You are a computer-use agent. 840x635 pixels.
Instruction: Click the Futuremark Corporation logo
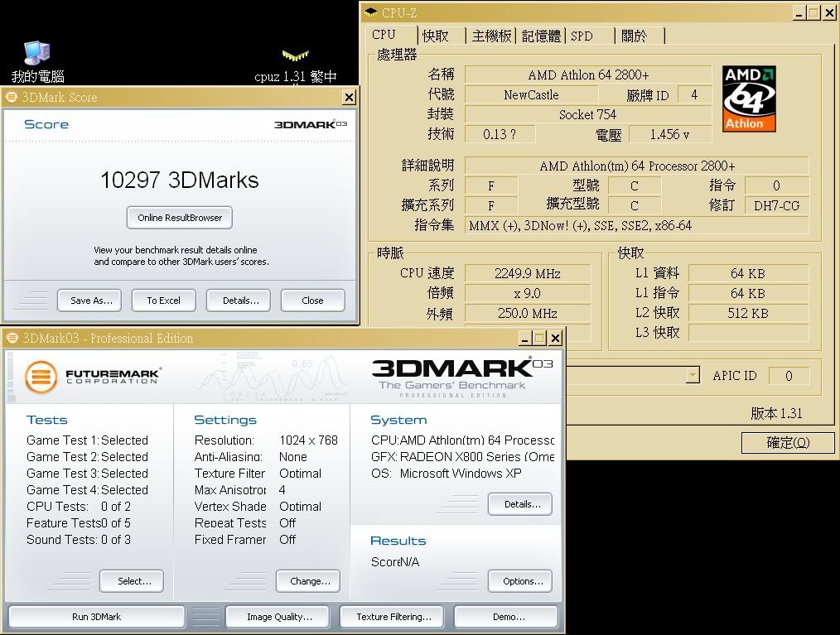tap(94, 377)
